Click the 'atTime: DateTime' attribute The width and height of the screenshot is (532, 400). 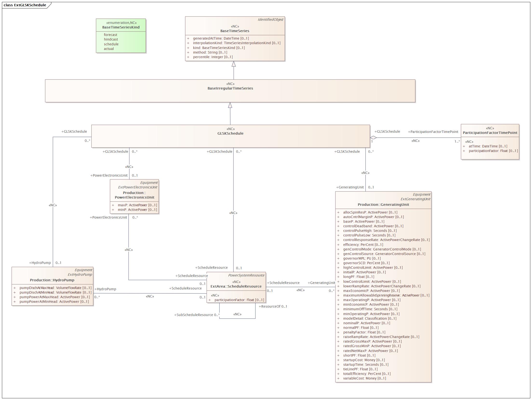click(488, 146)
